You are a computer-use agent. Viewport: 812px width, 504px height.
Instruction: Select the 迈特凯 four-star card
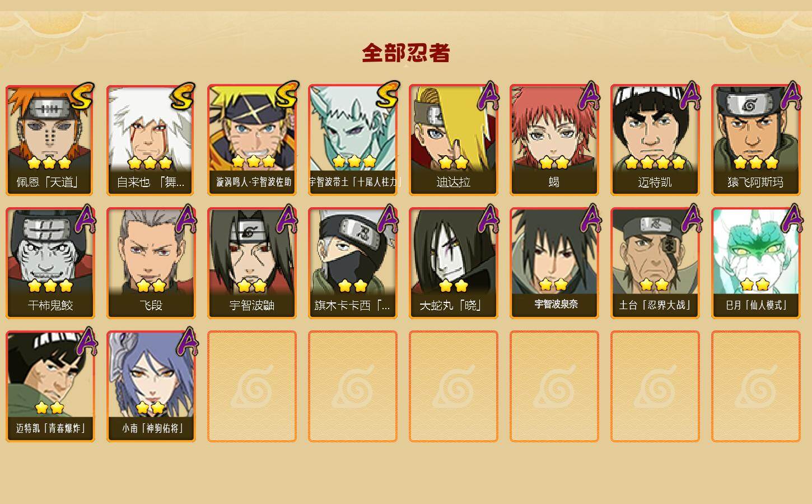coord(655,140)
